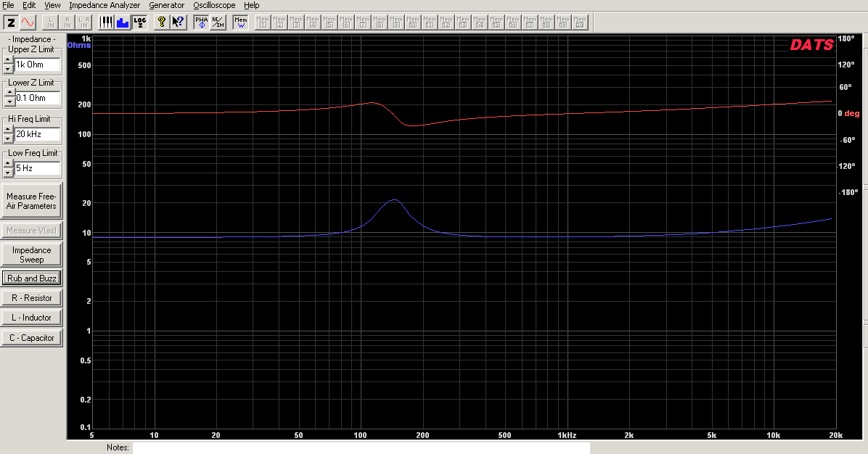Select the Mem 19 memory slot icon

(x=563, y=22)
